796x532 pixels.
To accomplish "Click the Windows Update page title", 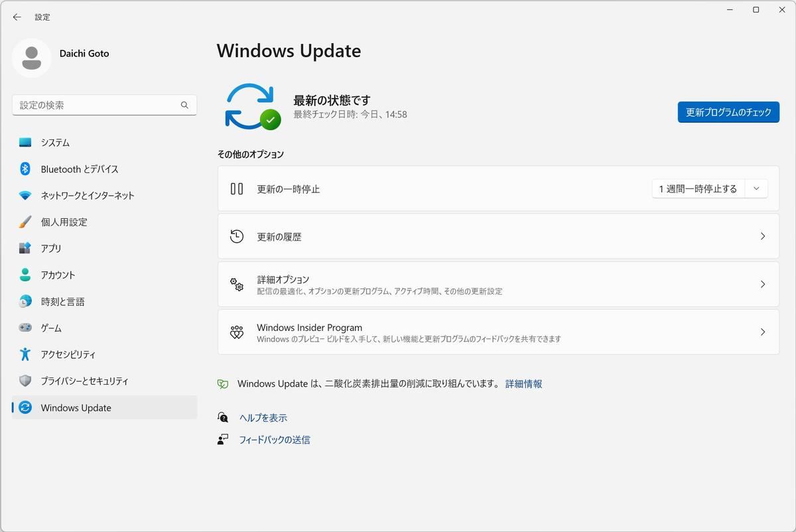I will [x=289, y=51].
